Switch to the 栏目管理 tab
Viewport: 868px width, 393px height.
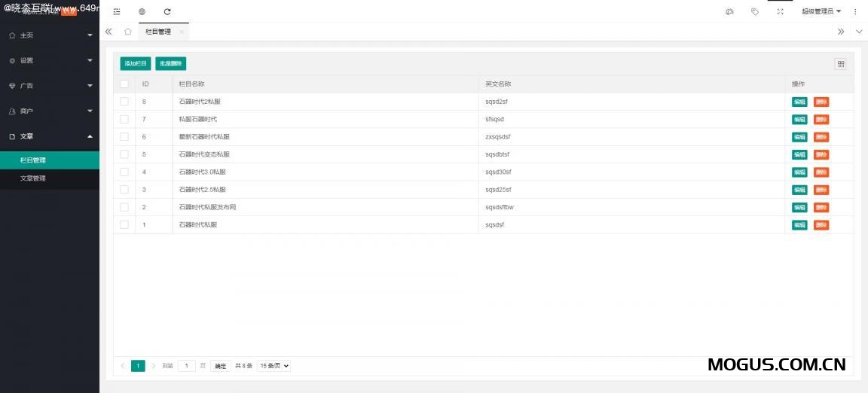click(x=158, y=32)
